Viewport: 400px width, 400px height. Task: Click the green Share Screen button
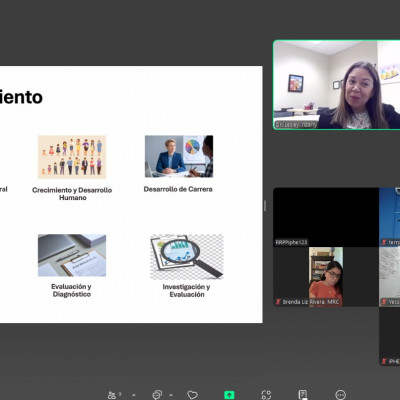229,395
